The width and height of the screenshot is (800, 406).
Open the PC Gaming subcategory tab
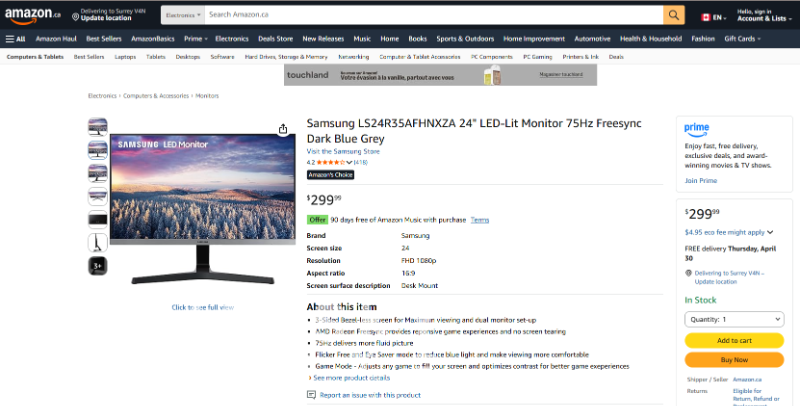point(537,57)
